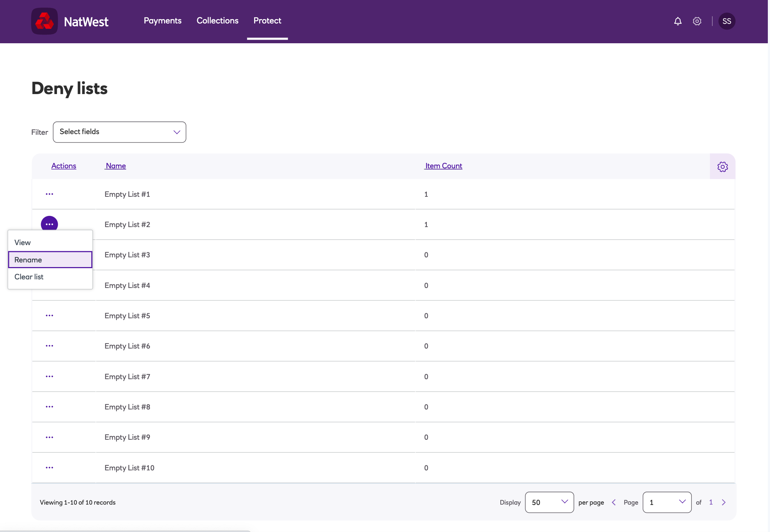Go to next page arrow

(x=723, y=502)
